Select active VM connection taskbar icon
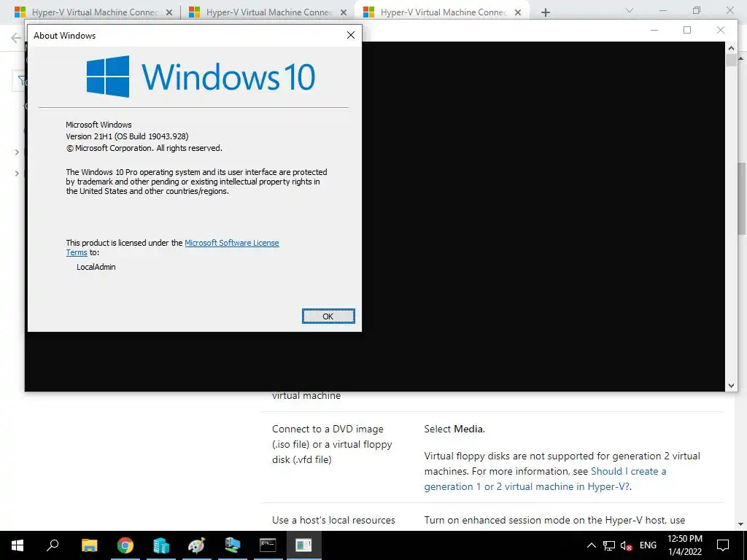Screen dimensions: 747x560 pos(303,545)
